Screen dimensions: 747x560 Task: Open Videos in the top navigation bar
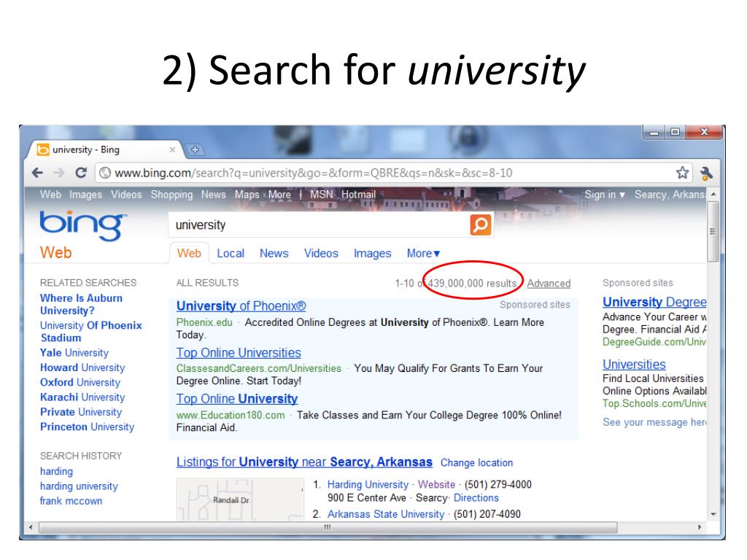[x=126, y=195]
